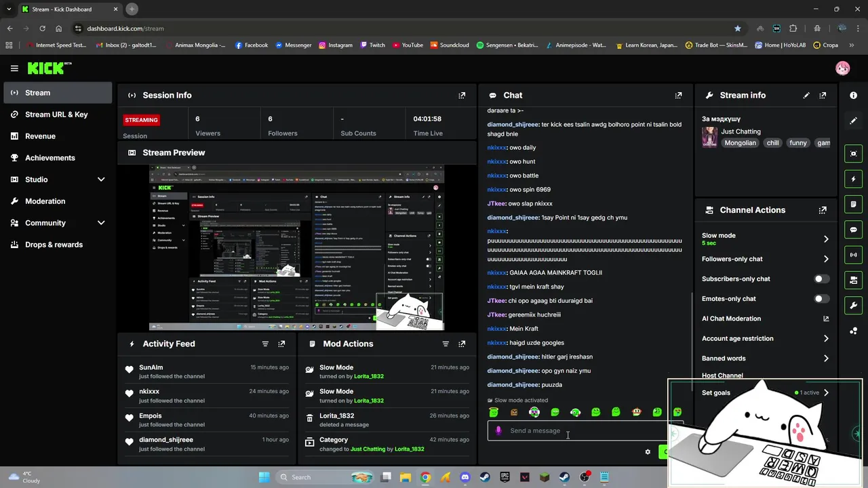The width and height of the screenshot is (868, 488).
Task: Click the KICK logo
Action: click(x=50, y=68)
